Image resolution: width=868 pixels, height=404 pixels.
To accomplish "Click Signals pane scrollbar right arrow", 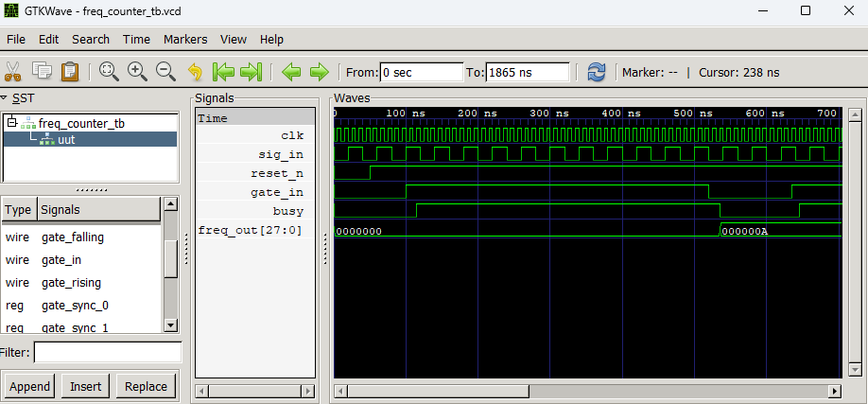I will (x=308, y=392).
